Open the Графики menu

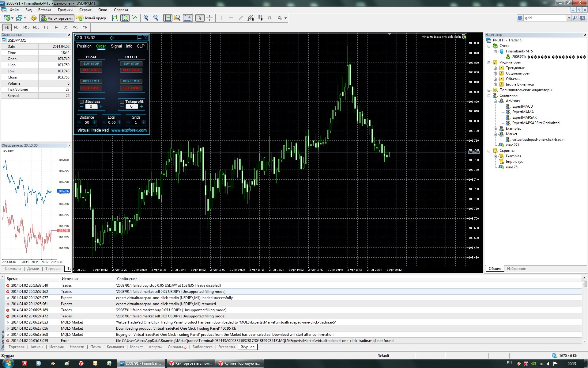(x=65, y=10)
